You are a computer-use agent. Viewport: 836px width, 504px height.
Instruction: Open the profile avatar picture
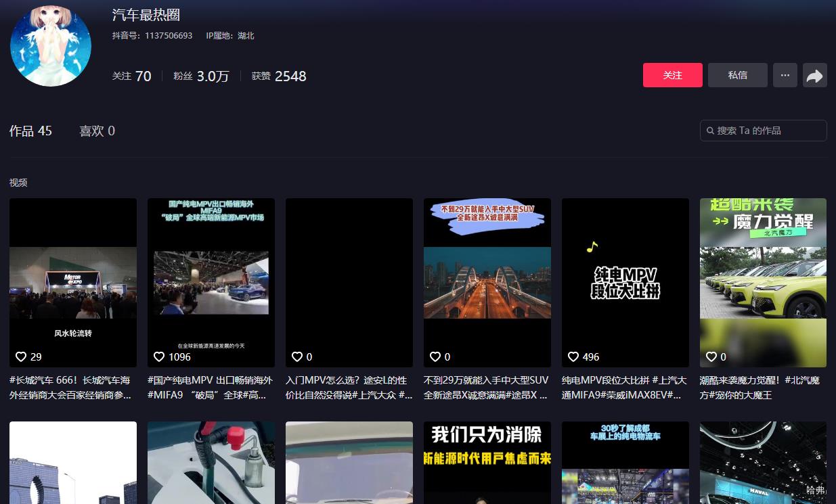(x=51, y=46)
